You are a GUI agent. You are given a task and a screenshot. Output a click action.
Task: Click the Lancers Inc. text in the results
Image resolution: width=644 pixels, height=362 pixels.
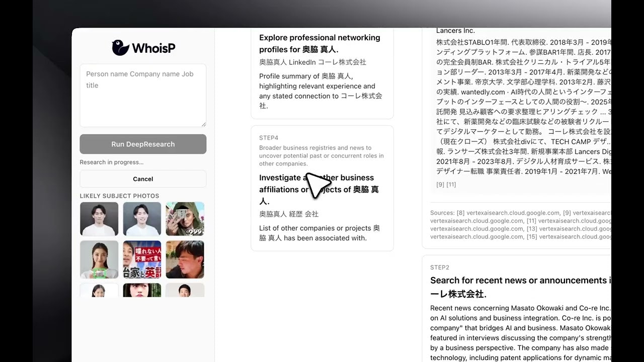point(455,31)
